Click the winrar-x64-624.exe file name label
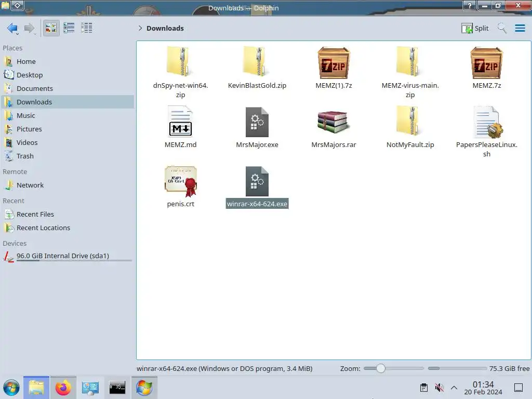 (257, 204)
